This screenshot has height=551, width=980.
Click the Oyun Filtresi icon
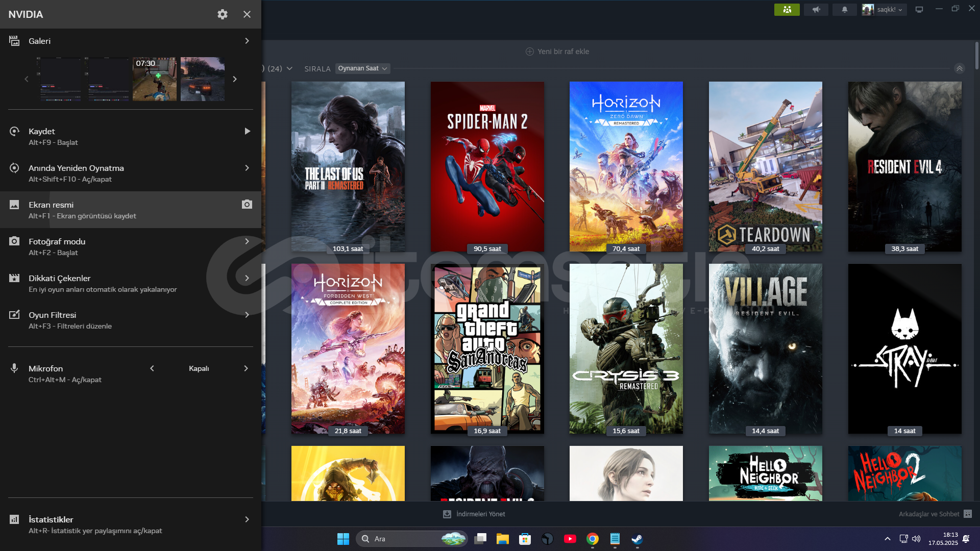(x=14, y=315)
